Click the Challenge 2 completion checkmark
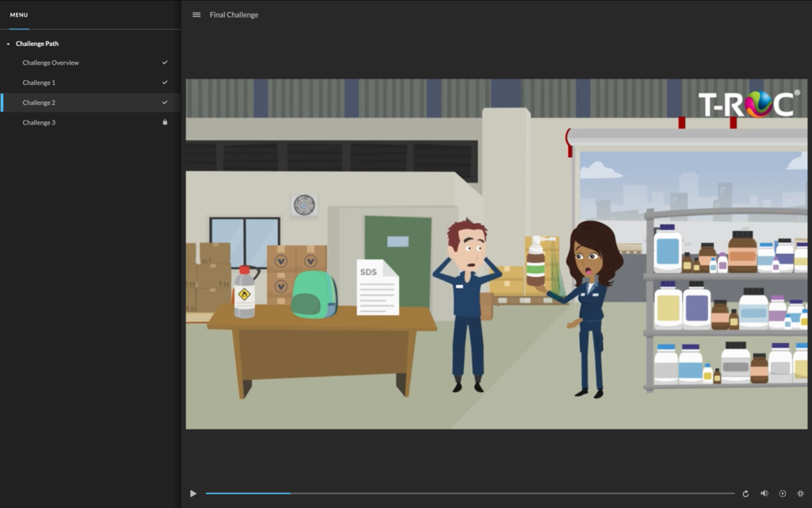 pos(165,102)
